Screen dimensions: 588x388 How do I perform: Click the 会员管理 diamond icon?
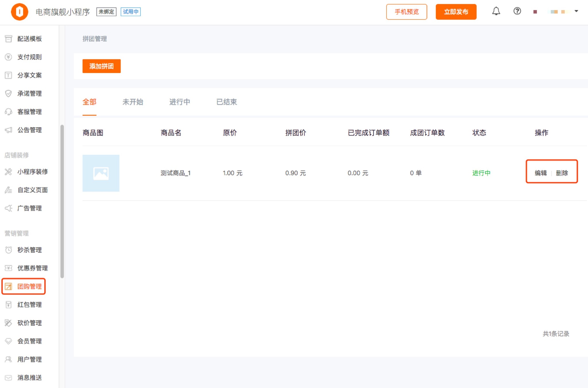click(9, 341)
